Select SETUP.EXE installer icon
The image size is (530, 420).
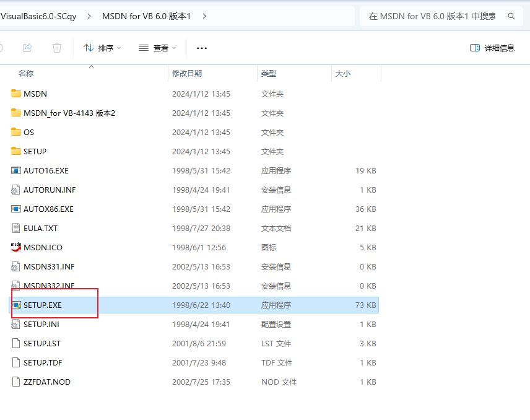pyautogui.click(x=16, y=305)
